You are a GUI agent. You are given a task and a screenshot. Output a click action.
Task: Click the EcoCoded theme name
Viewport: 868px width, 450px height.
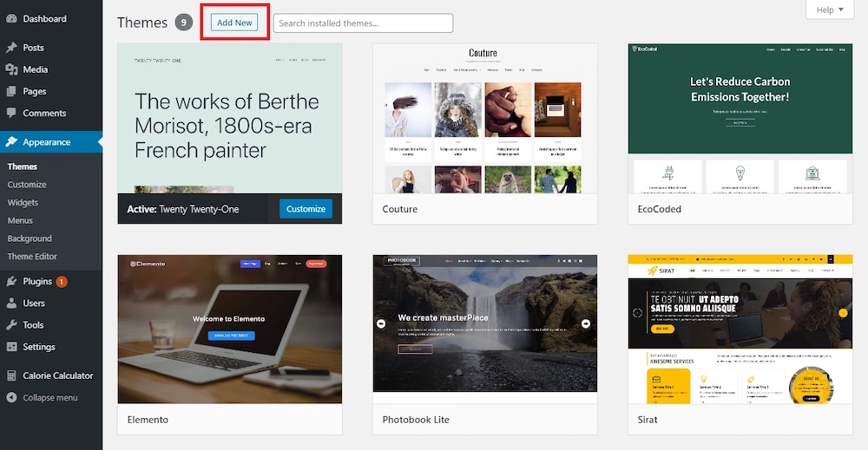(660, 209)
